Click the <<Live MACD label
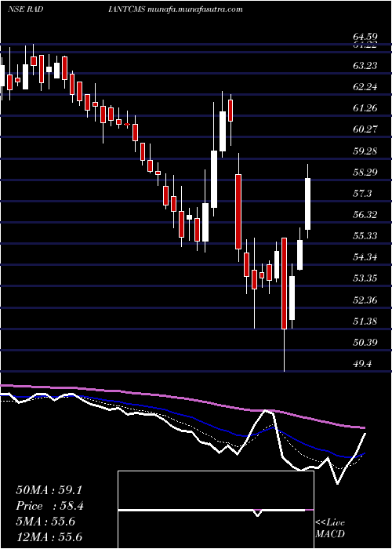This screenshot has width=392, height=549. click(330, 529)
